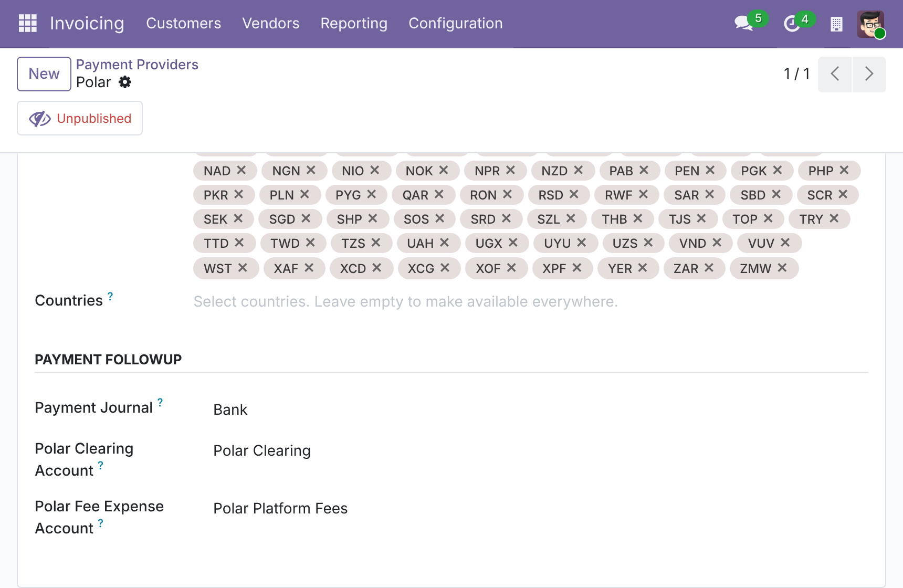Remove the NOK currency tag
The image size is (903, 588).
(444, 170)
